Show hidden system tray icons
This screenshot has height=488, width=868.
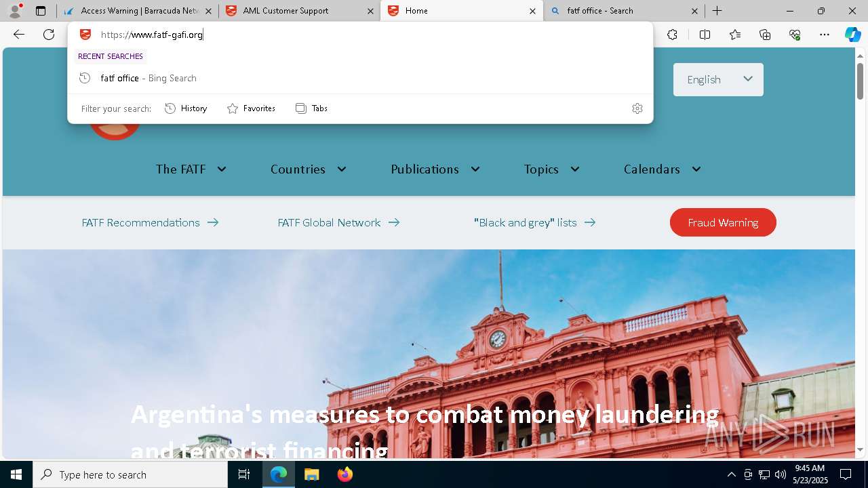click(732, 474)
